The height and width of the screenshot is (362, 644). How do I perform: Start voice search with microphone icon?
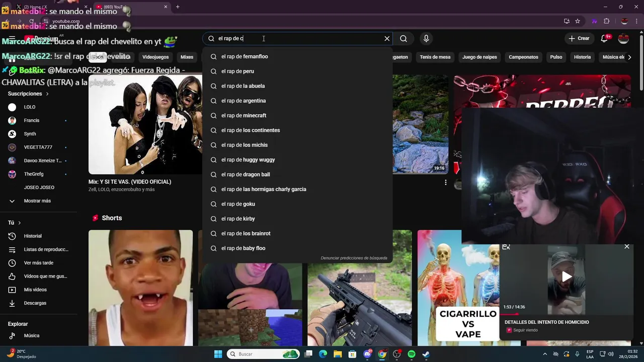(426, 39)
